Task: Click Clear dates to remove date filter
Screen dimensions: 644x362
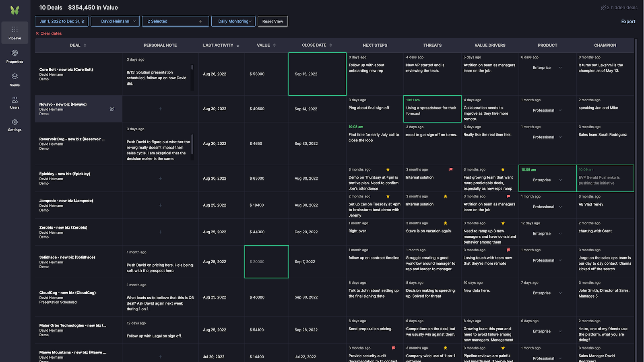Action: tap(48, 33)
